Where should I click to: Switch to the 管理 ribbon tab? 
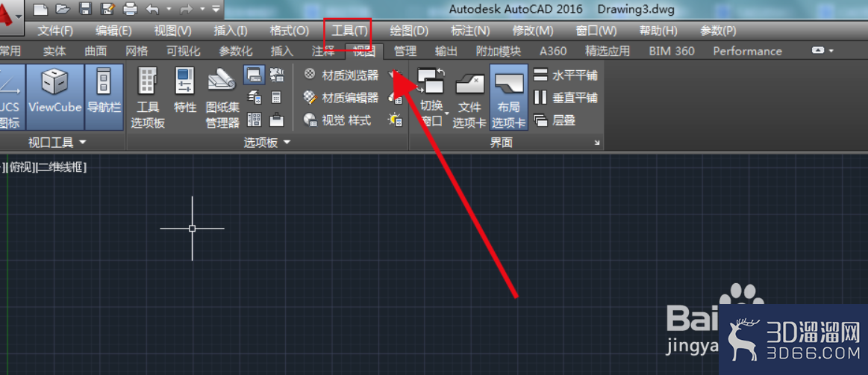(x=405, y=51)
